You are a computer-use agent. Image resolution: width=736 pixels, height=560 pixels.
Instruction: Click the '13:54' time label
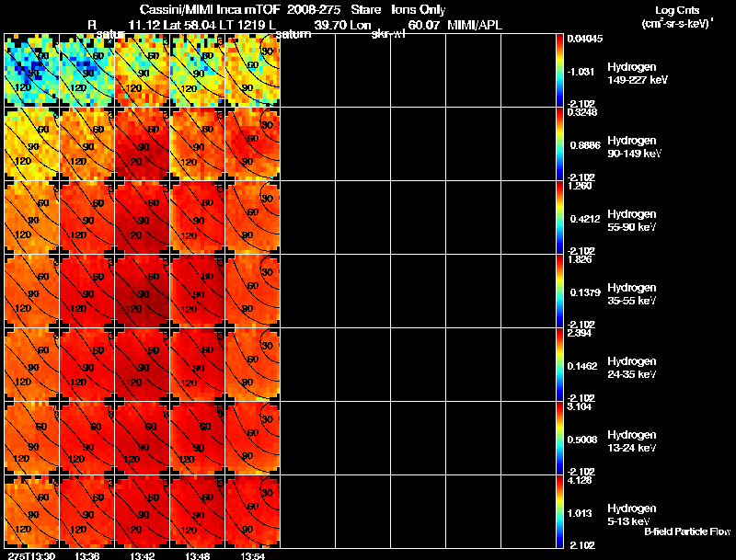pyautogui.click(x=252, y=555)
